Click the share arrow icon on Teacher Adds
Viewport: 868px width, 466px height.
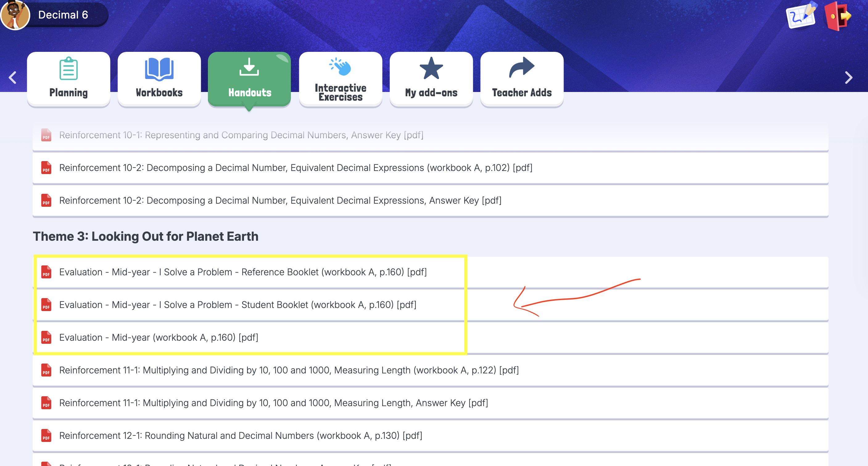point(521,68)
